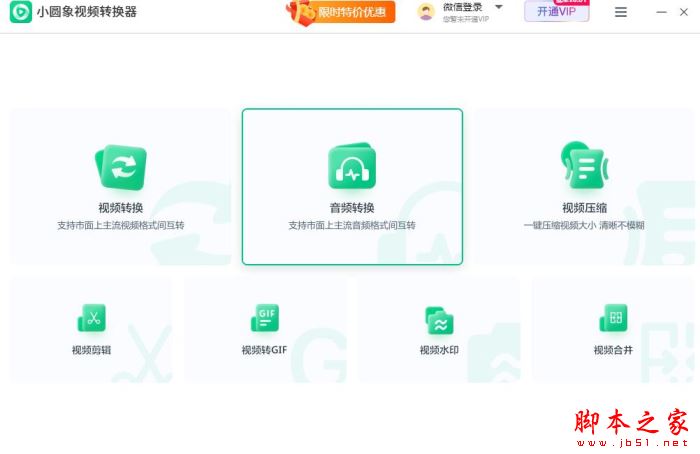700x454 pixels.
Task: Click the 视频转换 title text
Action: (121, 208)
